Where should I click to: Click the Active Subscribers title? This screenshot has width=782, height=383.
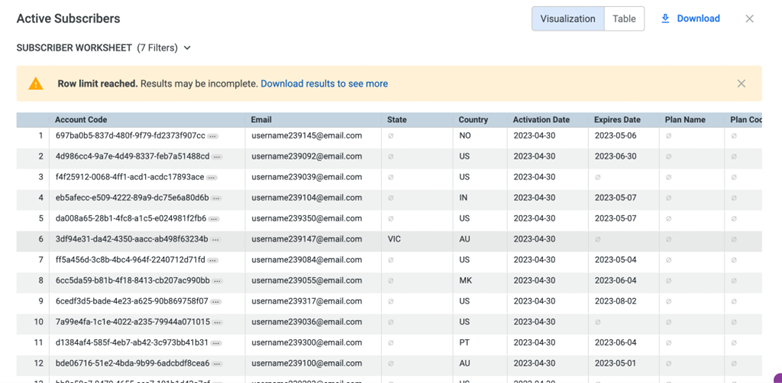pos(68,18)
